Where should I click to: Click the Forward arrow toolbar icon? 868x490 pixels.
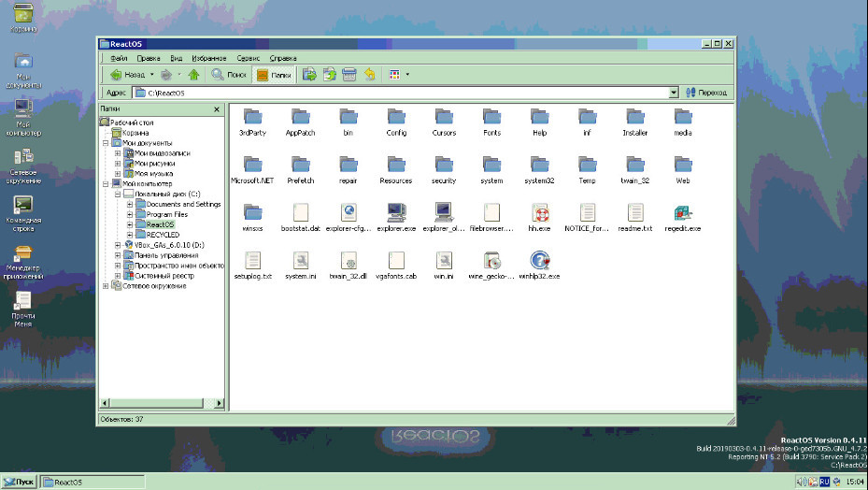(166, 74)
